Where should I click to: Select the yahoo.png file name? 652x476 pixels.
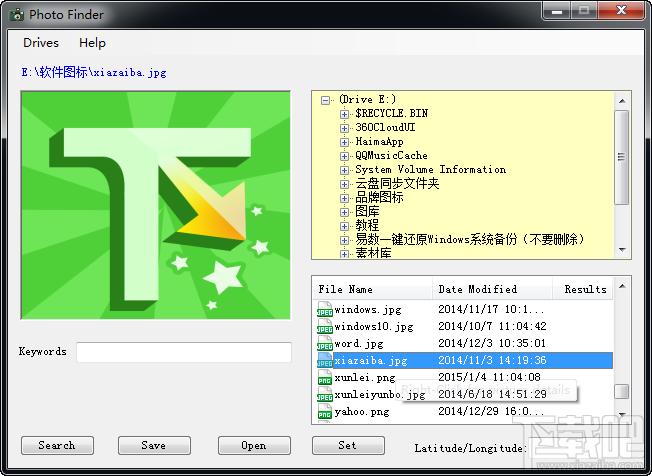pos(362,412)
